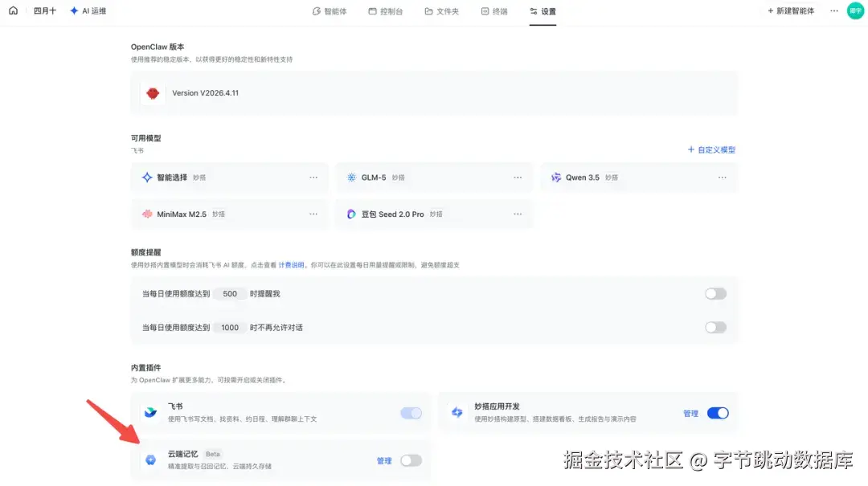Open the top bar more options ellipsis

tap(833, 10)
